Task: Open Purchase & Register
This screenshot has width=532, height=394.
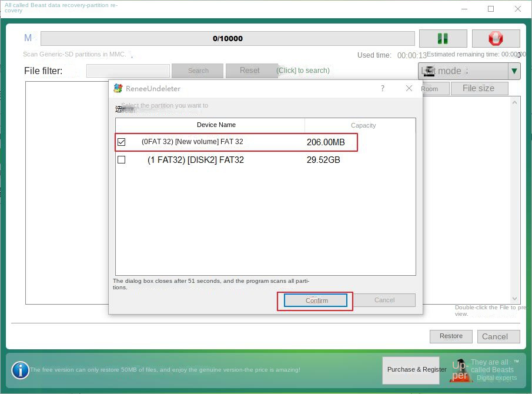Action: pyautogui.click(x=417, y=369)
